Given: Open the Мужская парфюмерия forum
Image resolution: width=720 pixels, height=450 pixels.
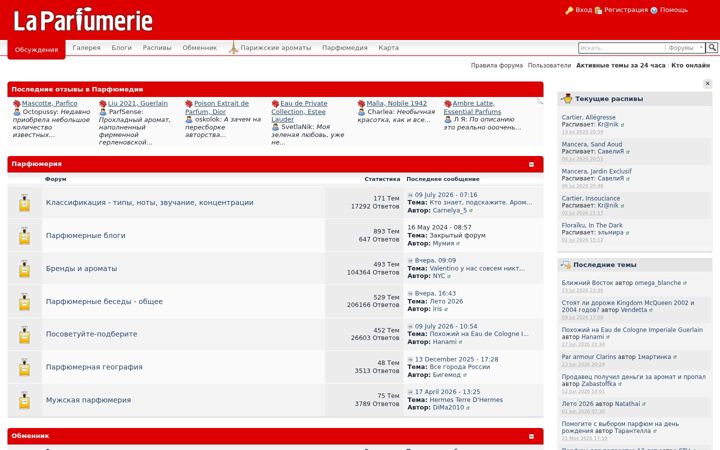Looking at the screenshot, I should [88, 400].
